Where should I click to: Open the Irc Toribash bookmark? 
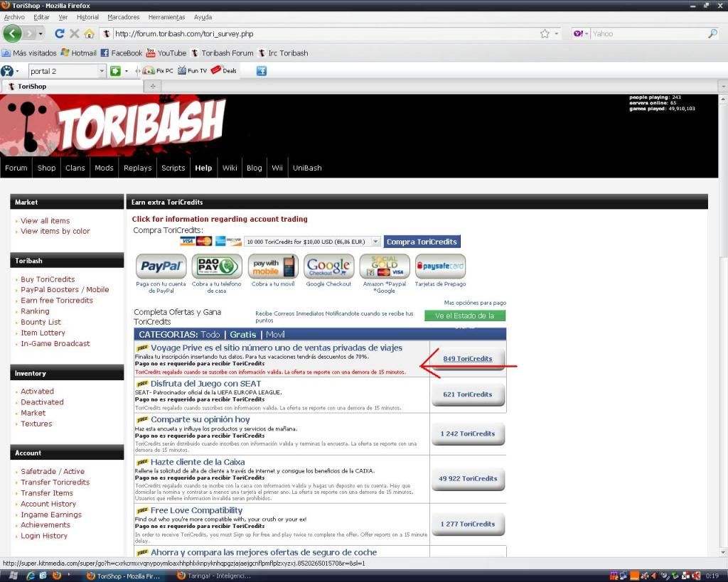click(283, 53)
